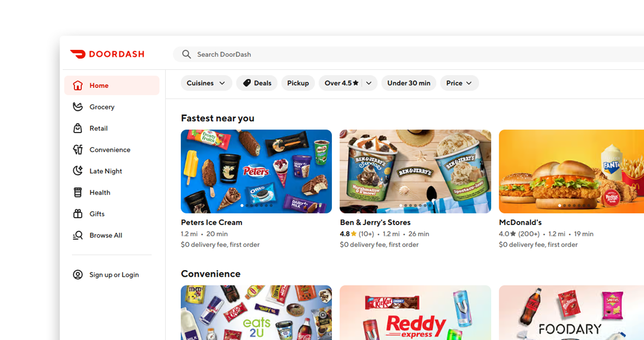Click the Browse All search icon
644x340 pixels.
coord(78,235)
